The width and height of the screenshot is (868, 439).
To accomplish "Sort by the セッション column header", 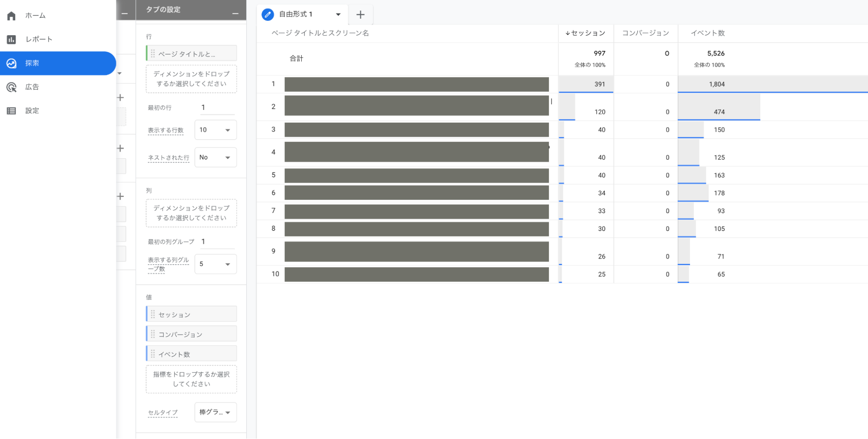I will point(588,33).
